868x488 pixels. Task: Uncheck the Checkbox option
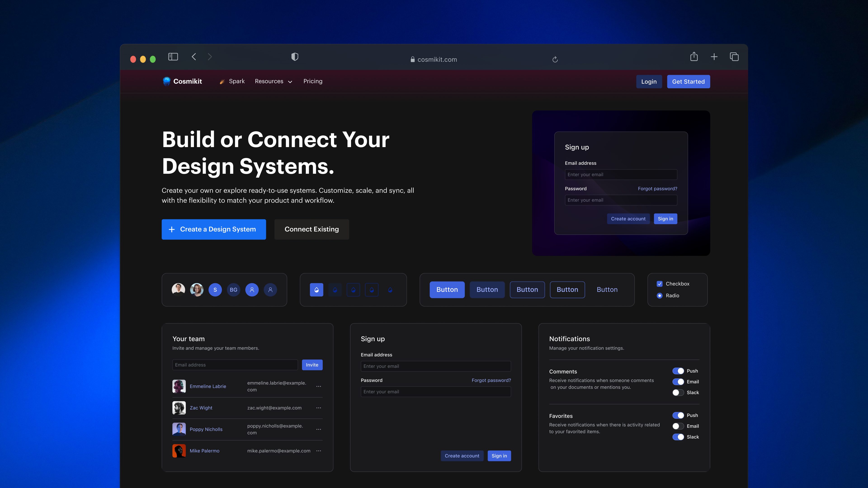tap(659, 284)
